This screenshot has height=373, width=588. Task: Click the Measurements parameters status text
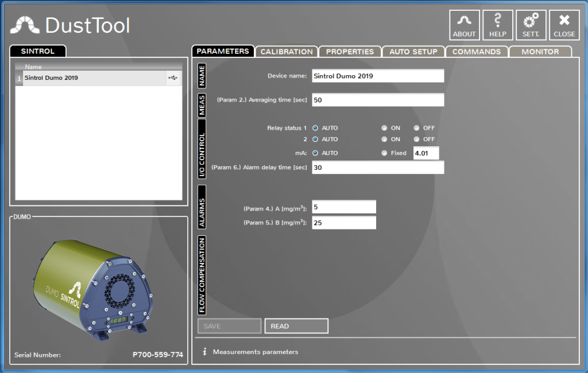coord(256,352)
